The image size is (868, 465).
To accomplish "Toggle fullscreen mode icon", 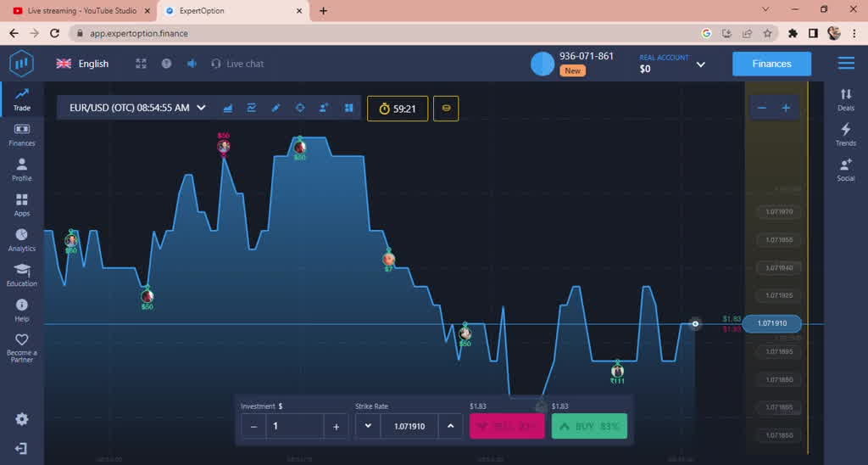I will (x=142, y=64).
